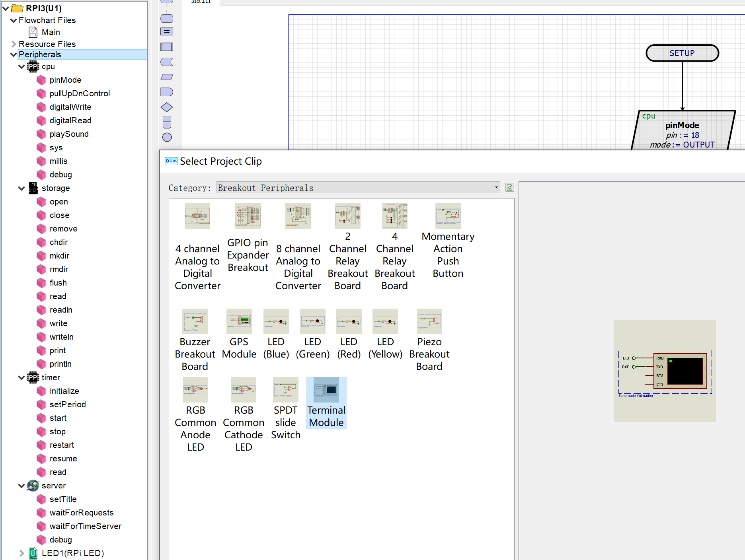Collapse the server peripheral node
Screen dimensions: 745x560
(x=21, y=486)
